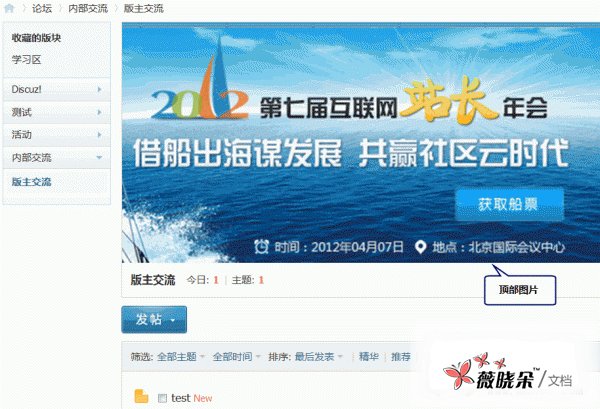Expand the Discuz! sidebar arrow
Viewport: 600px width, 409px height.
click(99, 89)
